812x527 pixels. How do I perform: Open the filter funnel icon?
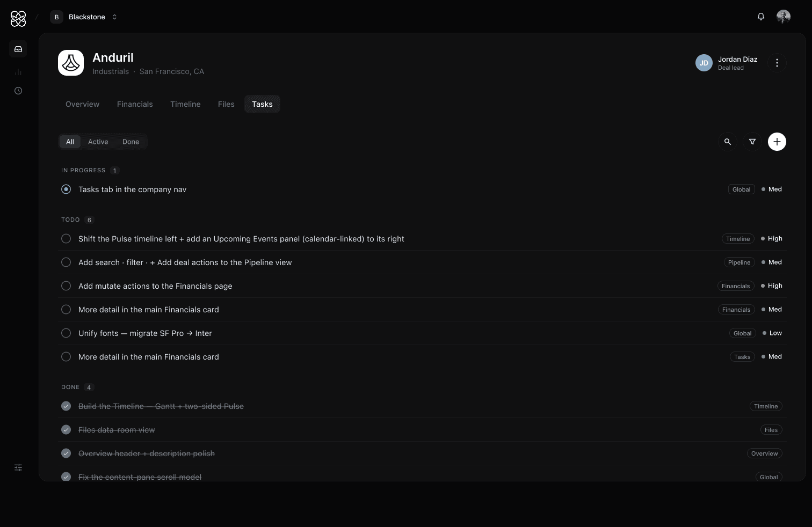click(x=752, y=142)
